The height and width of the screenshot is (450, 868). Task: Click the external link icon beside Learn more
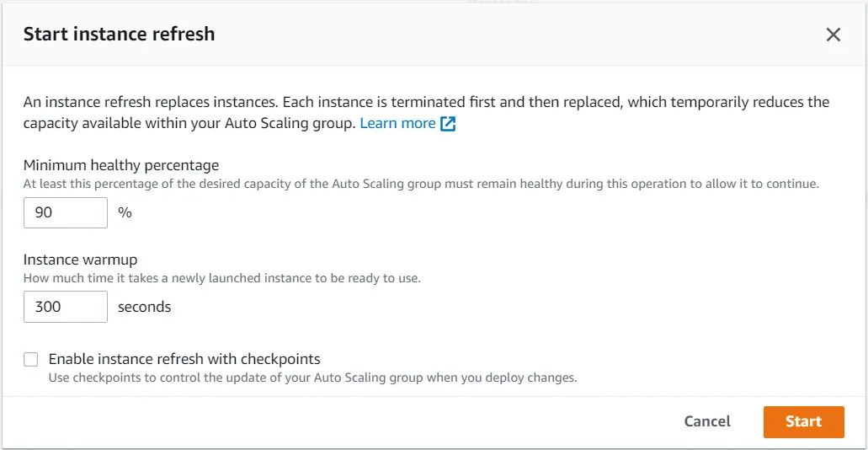coord(448,124)
